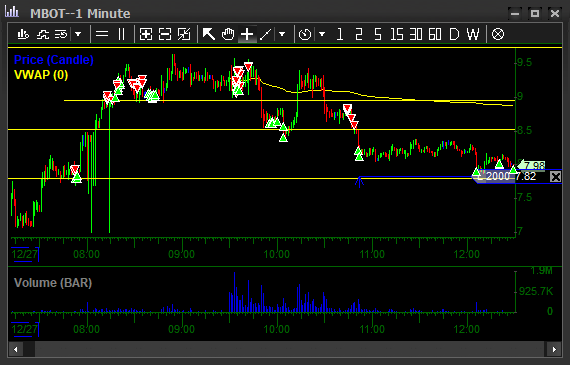This screenshot has width=570, height=365.
Task: Cancel the 2000 7.82 order with X
Action: [x=555, y=177]
